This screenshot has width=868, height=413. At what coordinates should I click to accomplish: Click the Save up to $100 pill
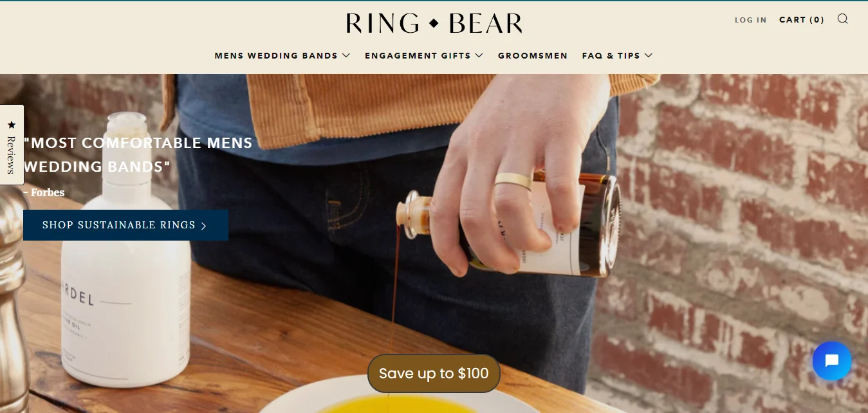434,373
